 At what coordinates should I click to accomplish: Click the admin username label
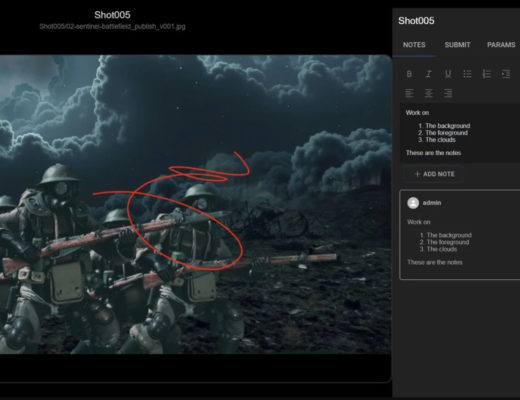coord(432,203)
